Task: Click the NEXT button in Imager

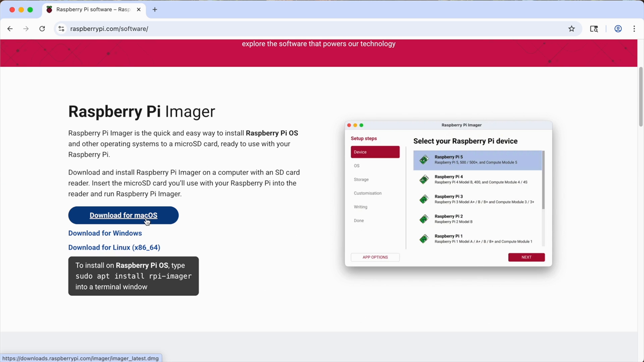Action: [x=526, y=257]
